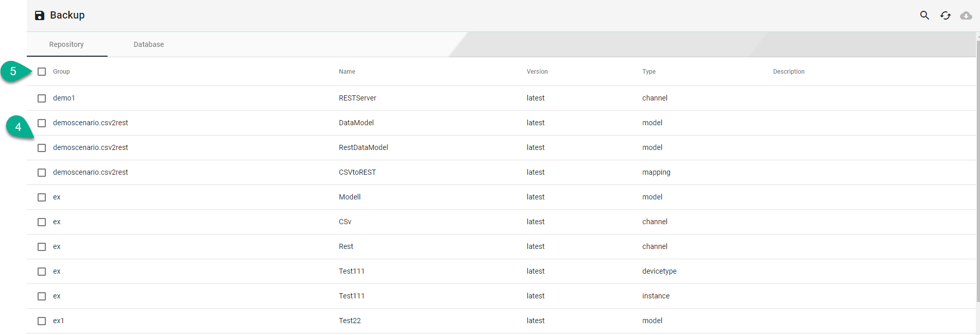Click 'model' type in the RestDataModel row

pyautogui.click(x=652, y=147)
